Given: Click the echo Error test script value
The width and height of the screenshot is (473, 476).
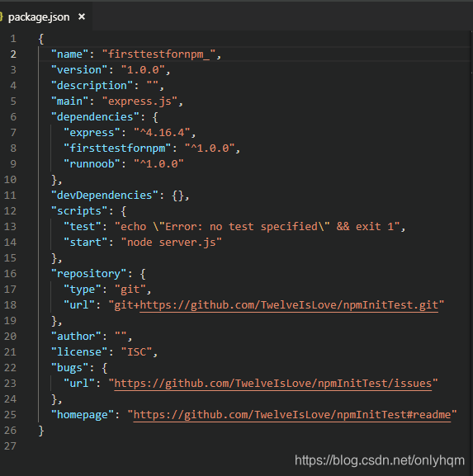Looking at the screenshot, I should coord(258,227).
